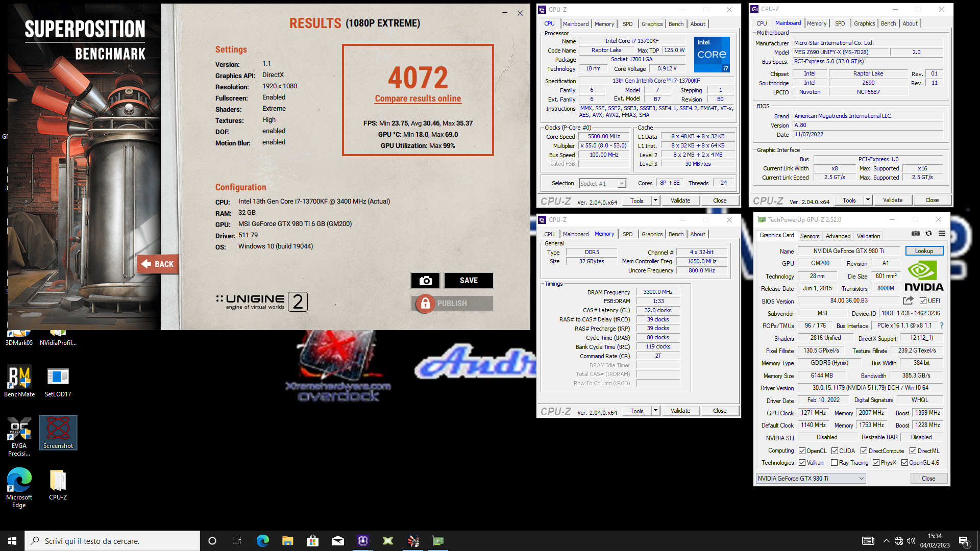Click the camera screenshot icon in Superposition
Screen dimensions: 980x551
pyautogui.click(x=425, y=281)
